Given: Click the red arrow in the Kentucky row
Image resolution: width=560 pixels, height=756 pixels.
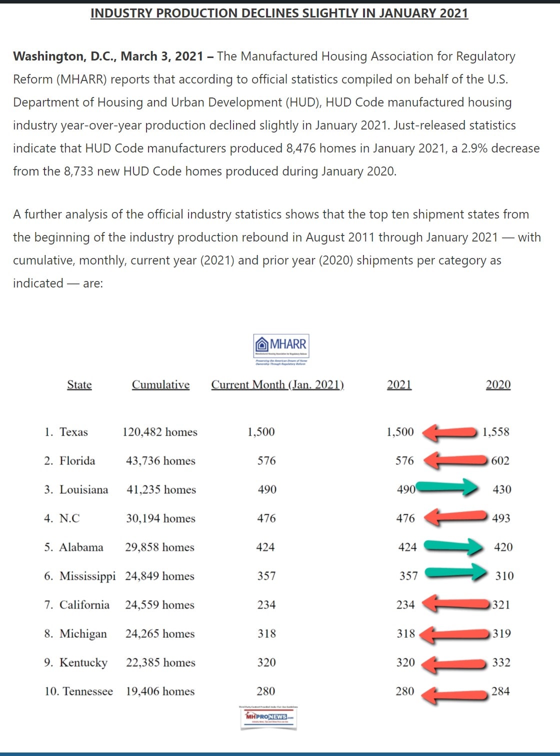Looking at the screenshot, I should (x=453, y=663).
